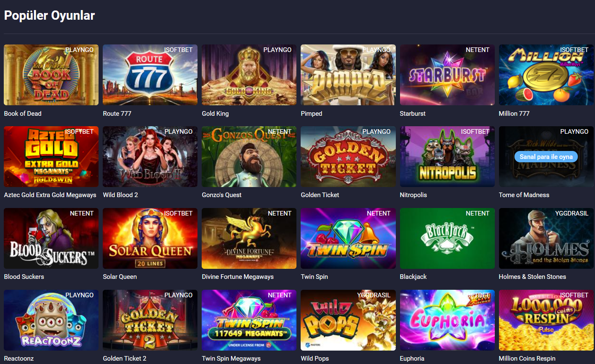Click the Solar Queen game image
The image size is (595, 364).
(x=150, y=238)
